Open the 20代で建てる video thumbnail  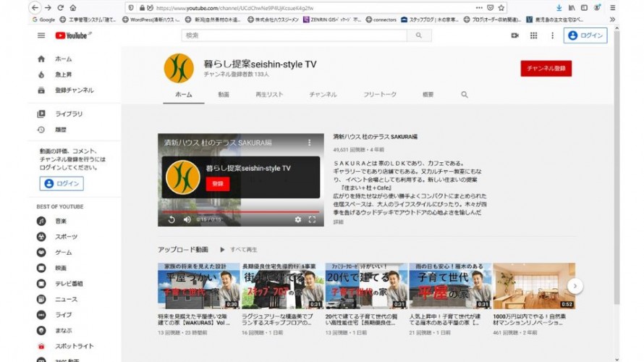[366, 286]
